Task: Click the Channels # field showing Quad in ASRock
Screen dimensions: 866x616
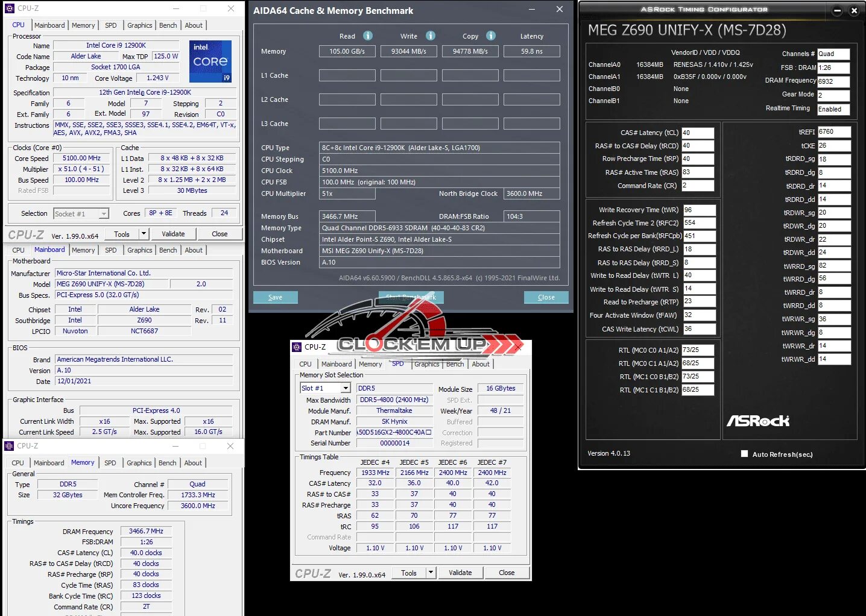Action: [833, 54]
